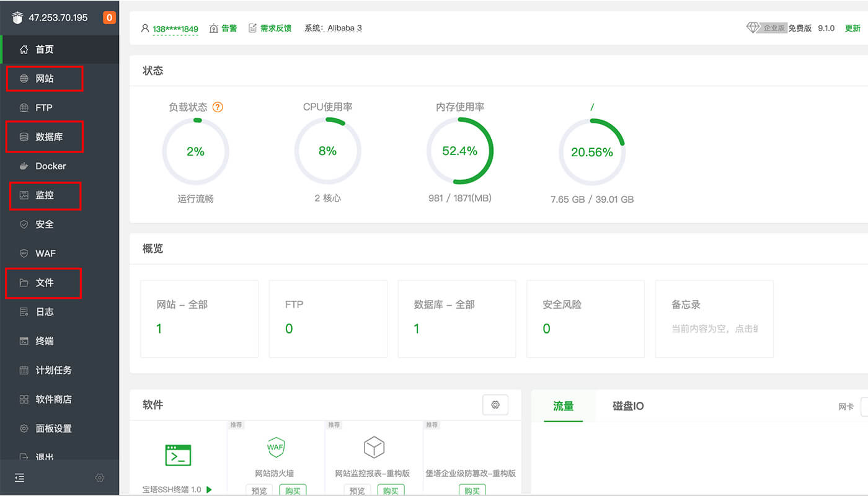Click the 宝塔SSH终端 1.0 label
Image resolution: width=868 pixels, height=496 pixels.
pos(172,490)
